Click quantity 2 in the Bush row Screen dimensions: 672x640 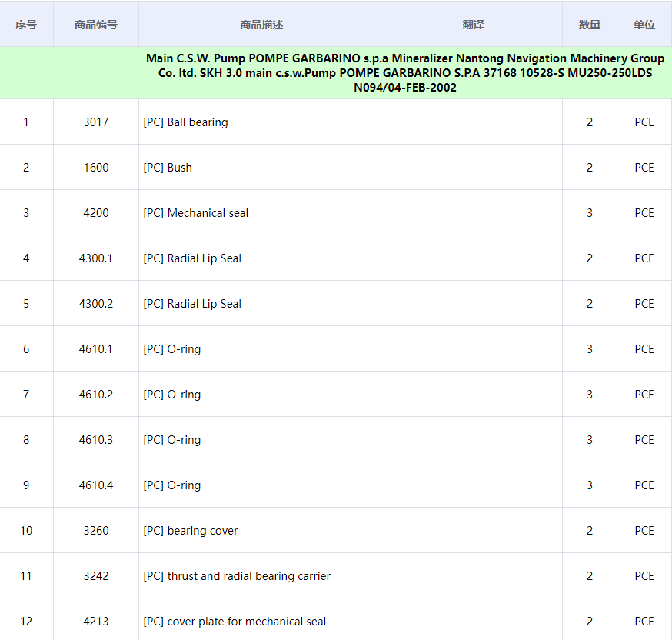590,168
